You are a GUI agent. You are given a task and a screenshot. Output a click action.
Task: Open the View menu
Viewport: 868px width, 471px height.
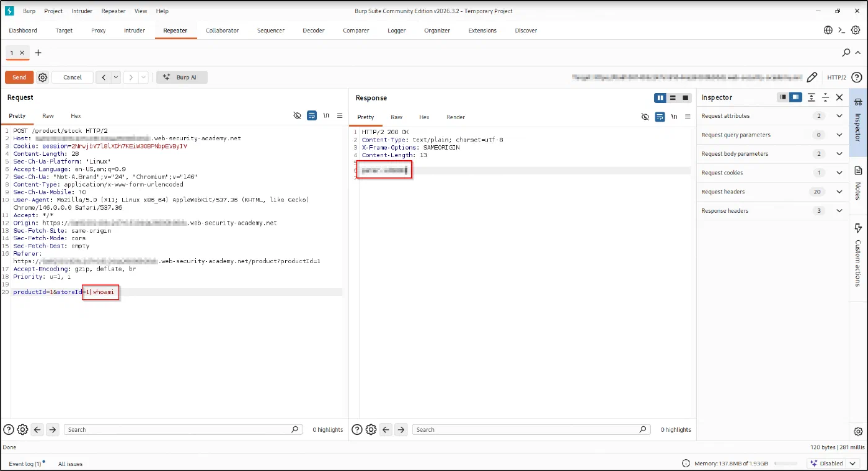click(141, 11)
